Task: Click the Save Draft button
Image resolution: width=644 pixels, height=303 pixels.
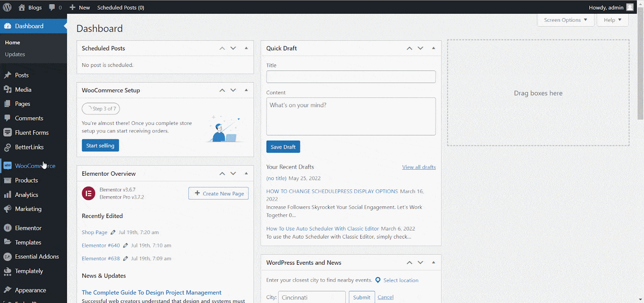Action: (283, 147)
